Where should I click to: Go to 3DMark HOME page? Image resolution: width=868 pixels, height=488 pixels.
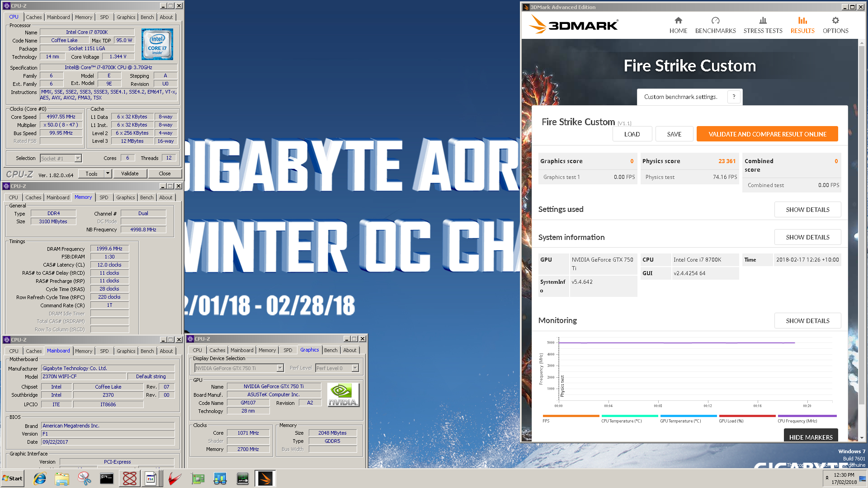coord(678,25)
